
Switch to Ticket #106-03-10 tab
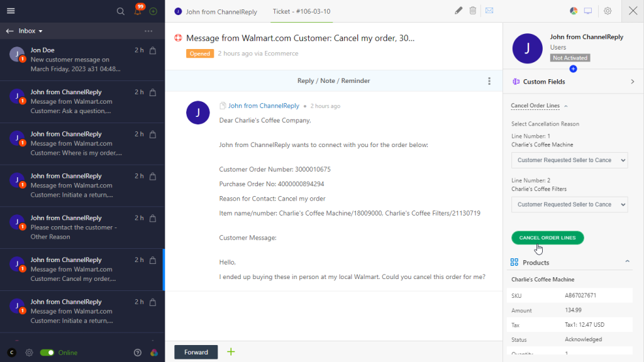301,11
